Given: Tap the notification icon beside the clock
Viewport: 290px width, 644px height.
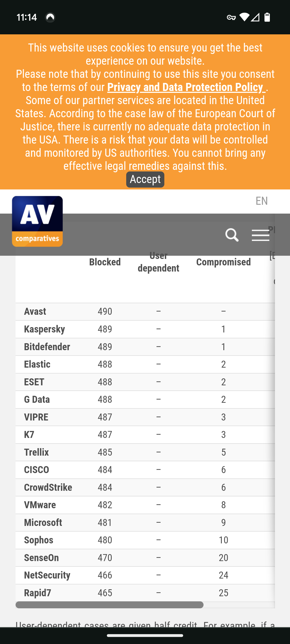Looking at the screenshot, I should coord(50,17).
